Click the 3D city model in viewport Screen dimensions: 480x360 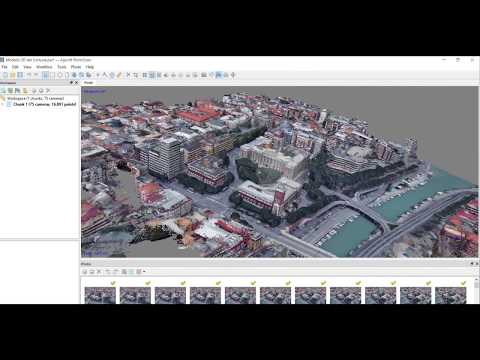pyautogui.click(x=279, y=172)
